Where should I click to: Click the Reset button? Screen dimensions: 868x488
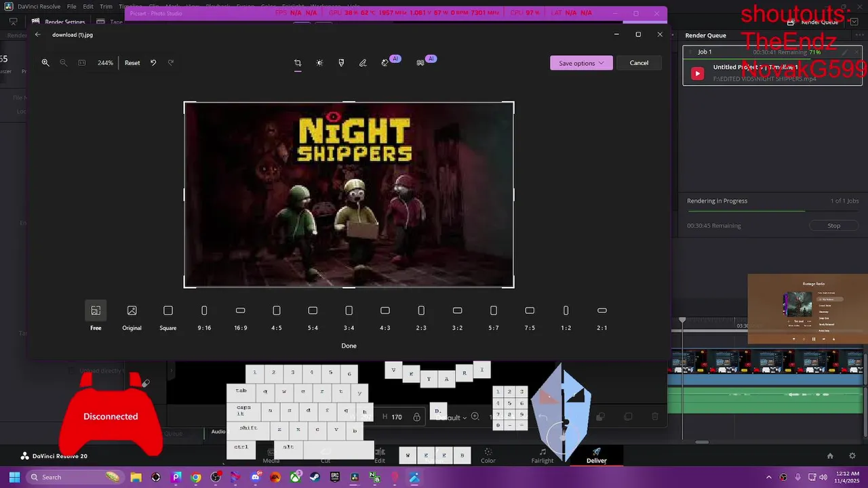[x=132, y=62]
